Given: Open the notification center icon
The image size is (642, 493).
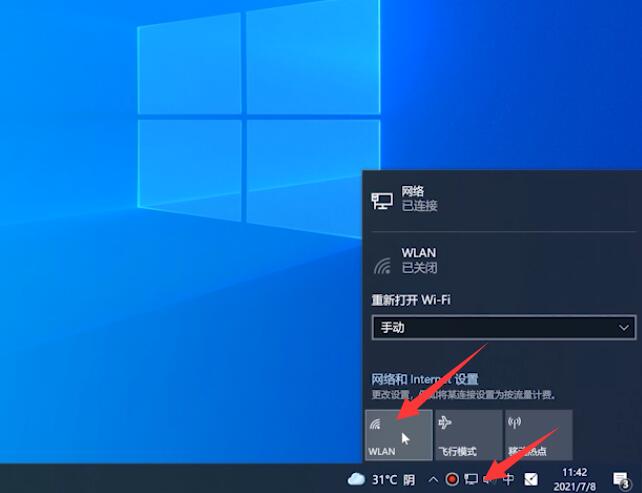Looking at the screenshot, I should 621,480.
